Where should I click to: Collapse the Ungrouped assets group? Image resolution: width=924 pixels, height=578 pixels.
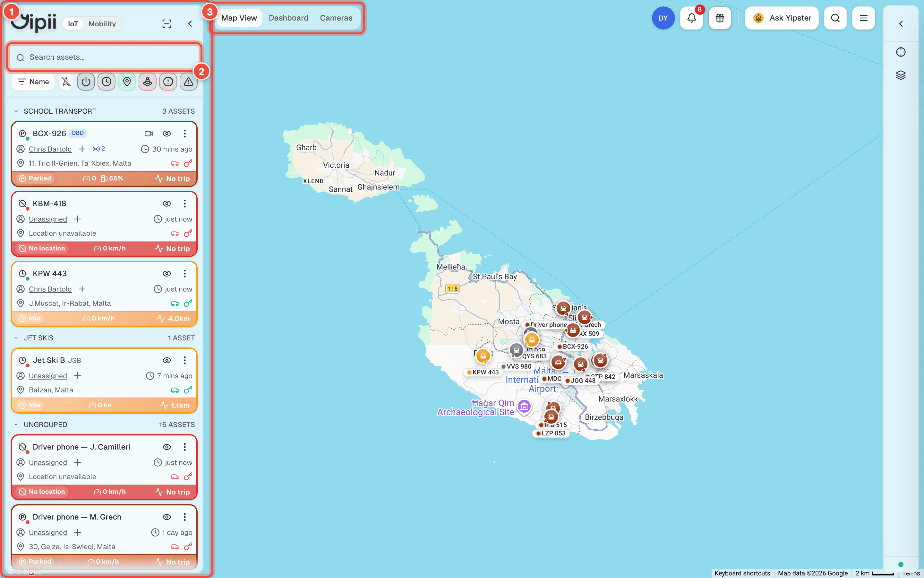coord(16,425)
